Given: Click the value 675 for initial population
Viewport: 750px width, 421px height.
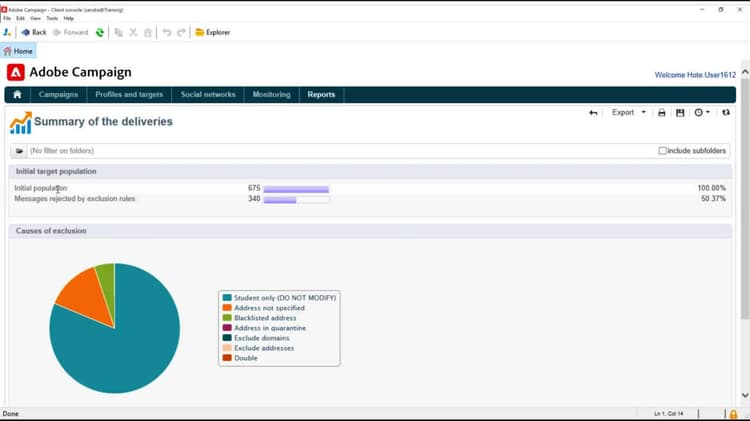Looking at the screenshot, I should pyautogui.click(x=254, y=188).
